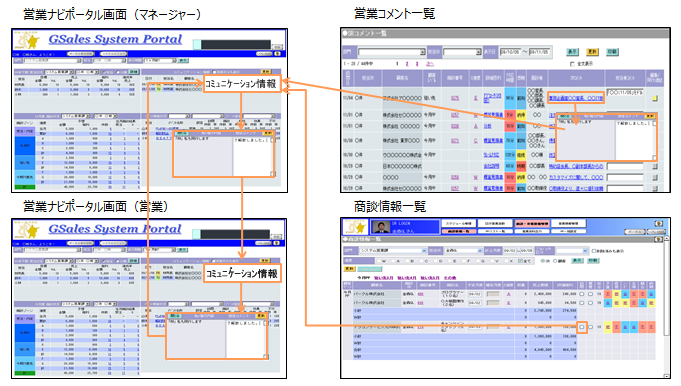Click the GSales System Portal title in manager portal
This screenshot has height=386, width=681.
115,39
